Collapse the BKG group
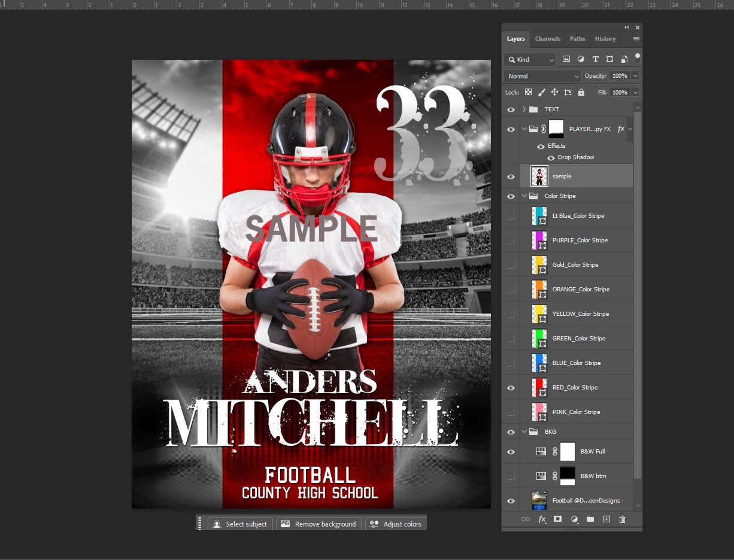 tap(524, 432)
